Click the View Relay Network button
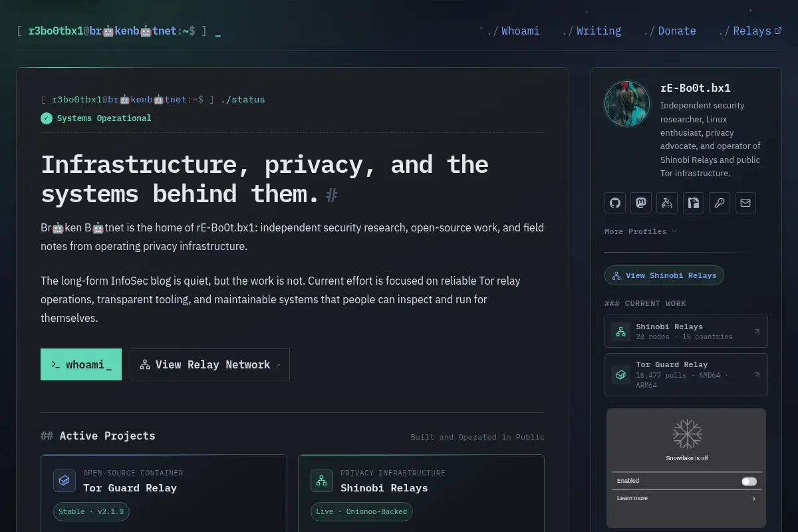The image size is (798, 532). pos(209,364)
